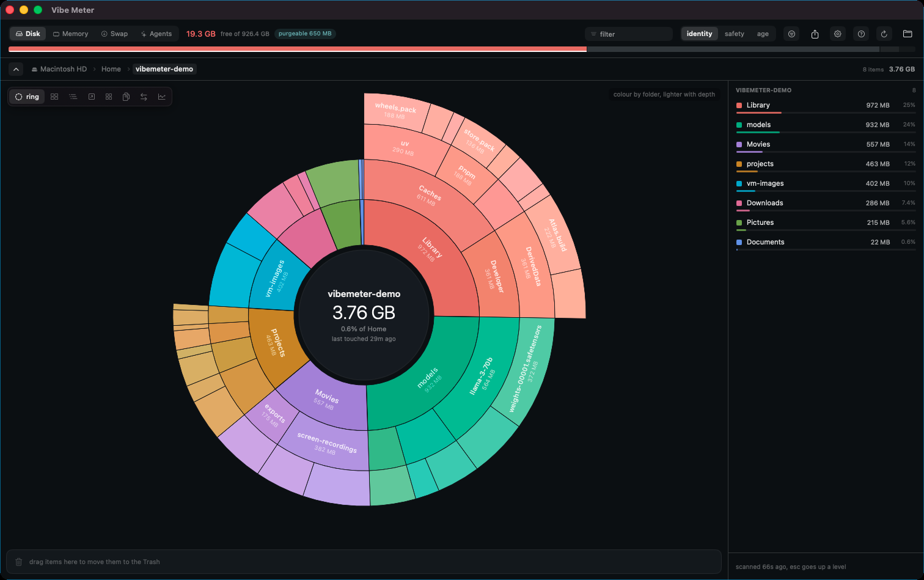The image size is (924, 580).
Task: Click the share icon in toolbar
Action: [x=815, y=34]
